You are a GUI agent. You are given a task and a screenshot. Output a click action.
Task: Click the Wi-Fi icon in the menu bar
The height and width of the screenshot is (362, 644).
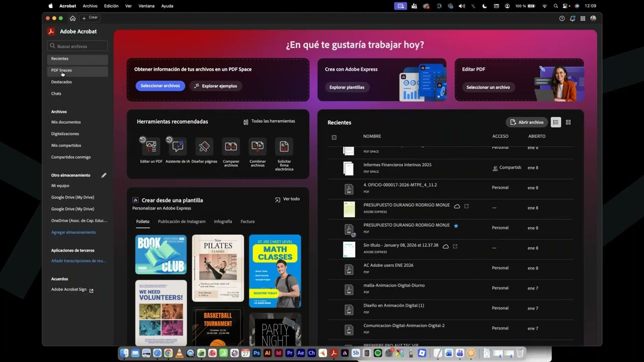(x=544, y=6)
